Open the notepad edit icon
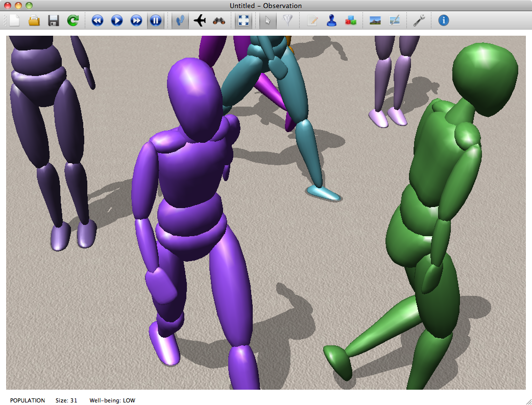Image resolution: width=532 pixels, height=405 pixels. click(x=312, y=20)
